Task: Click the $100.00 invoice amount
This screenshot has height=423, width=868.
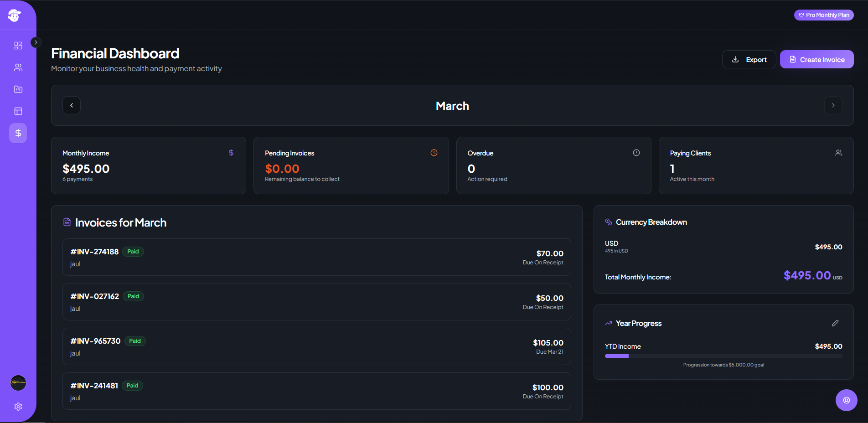Action: pyautogui.click(x=548, y=387)
